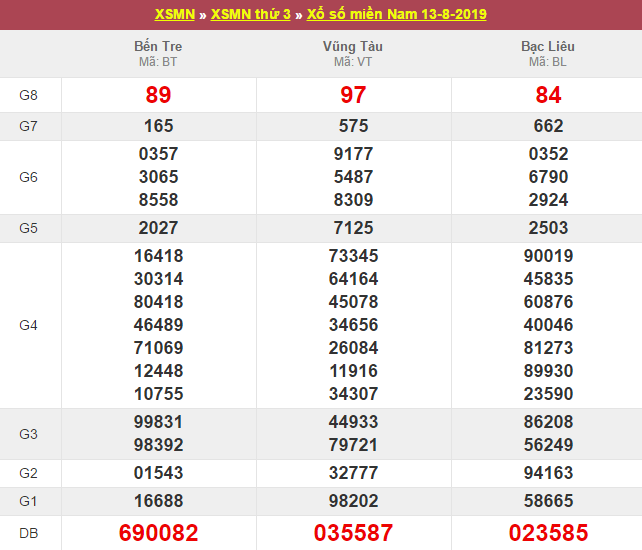Select G6 number 3065

point(158,177)
